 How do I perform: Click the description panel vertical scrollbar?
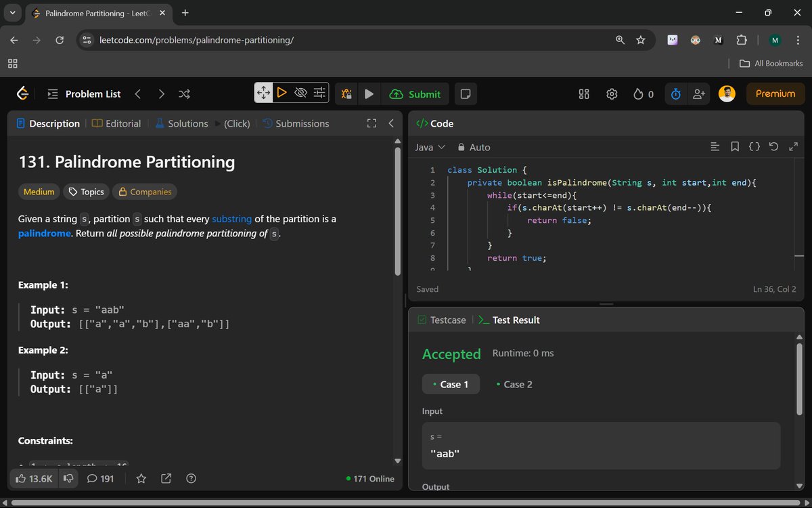(397, 210)
